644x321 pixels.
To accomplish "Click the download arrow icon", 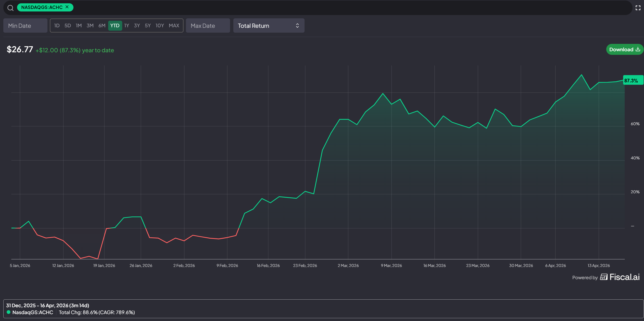I will pyautogui.click(x=638, y=49).
